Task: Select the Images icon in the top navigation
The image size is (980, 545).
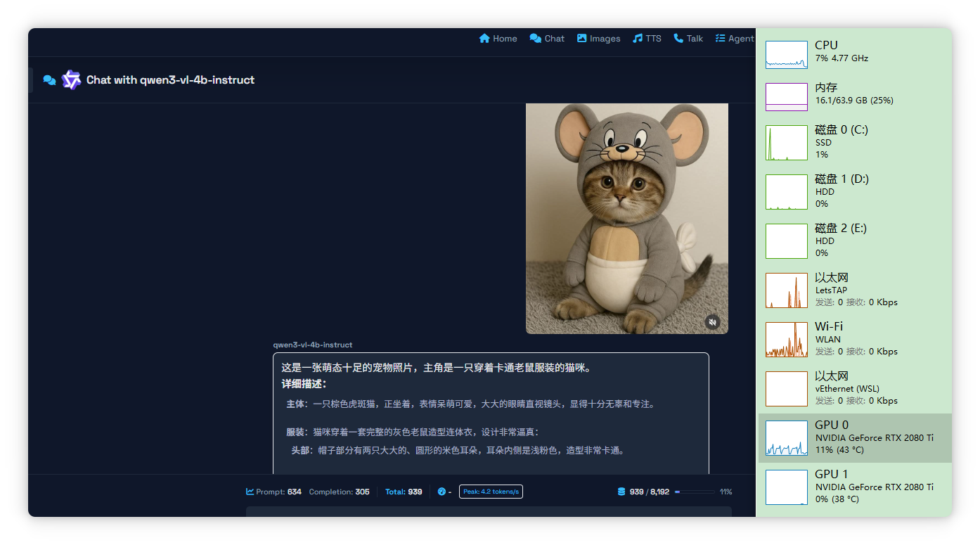Action: click(581, 38)
